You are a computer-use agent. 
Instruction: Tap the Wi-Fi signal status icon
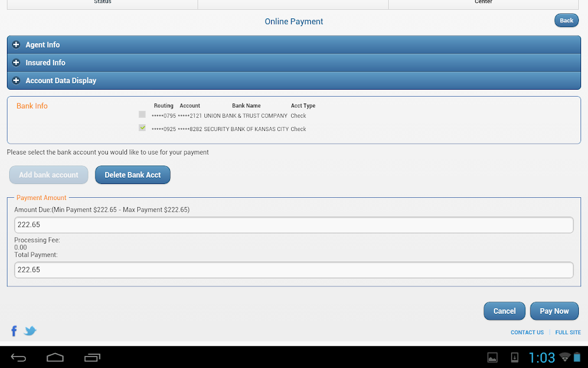click(x=565, y=356)
